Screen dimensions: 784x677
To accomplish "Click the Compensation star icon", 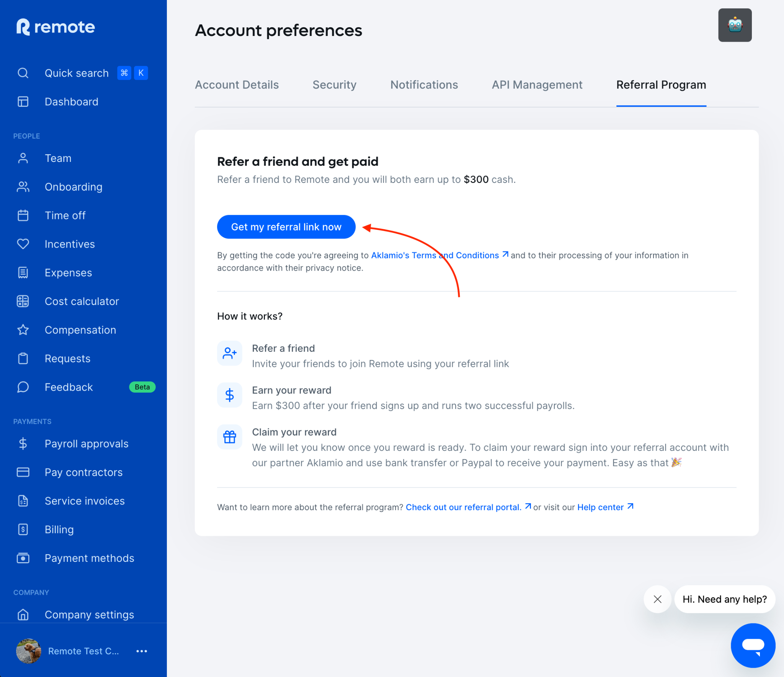I will click(23, 330).
